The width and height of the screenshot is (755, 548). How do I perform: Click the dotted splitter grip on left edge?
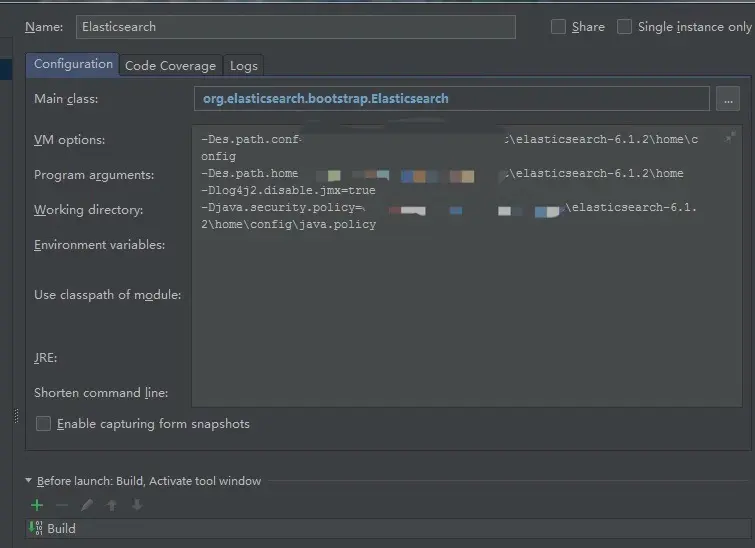16,416
